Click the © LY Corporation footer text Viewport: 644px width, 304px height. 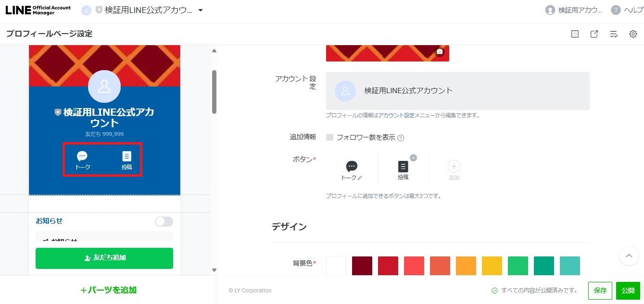click(x=250, y=291)
